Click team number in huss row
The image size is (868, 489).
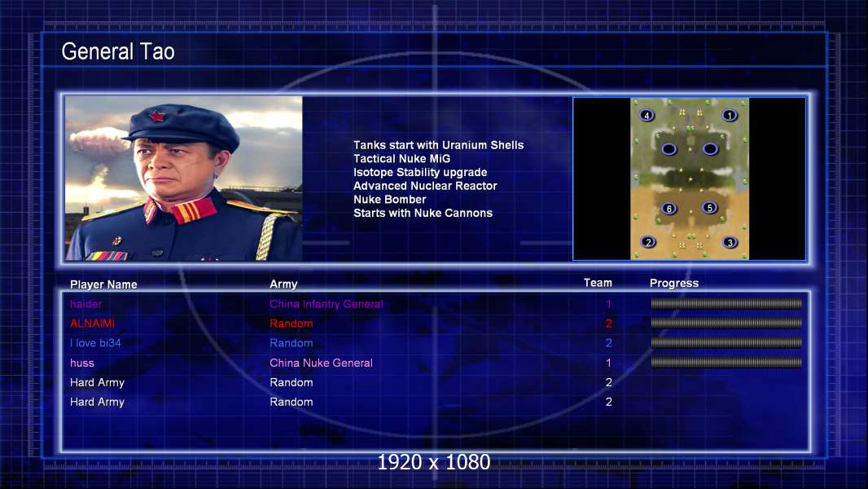(x=608, y=363)
